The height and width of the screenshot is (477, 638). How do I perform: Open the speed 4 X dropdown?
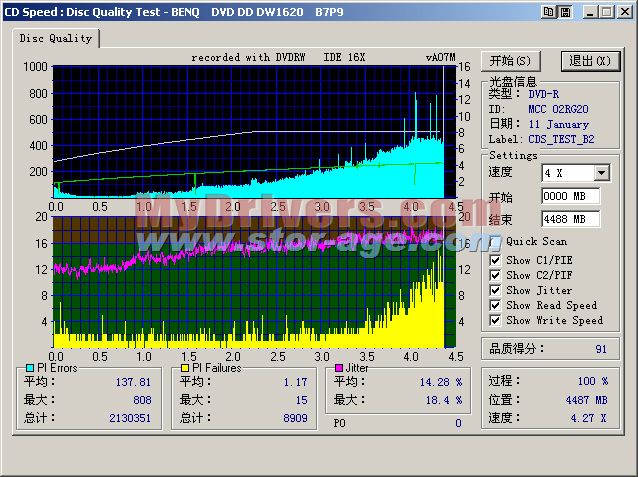click(601, 173)
